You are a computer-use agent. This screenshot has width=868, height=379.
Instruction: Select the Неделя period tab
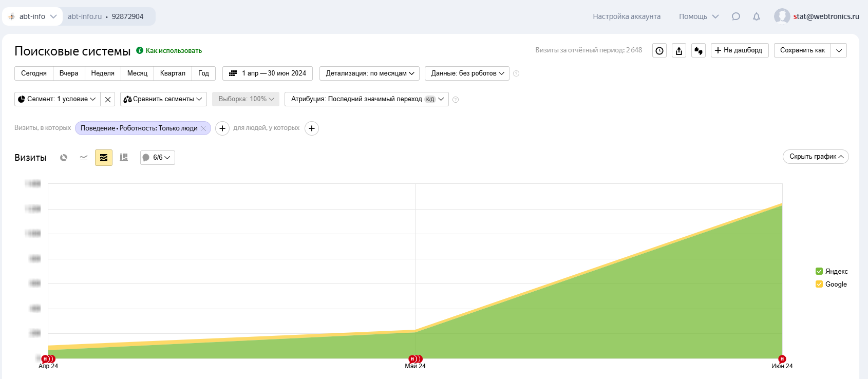tap(103, 73)
